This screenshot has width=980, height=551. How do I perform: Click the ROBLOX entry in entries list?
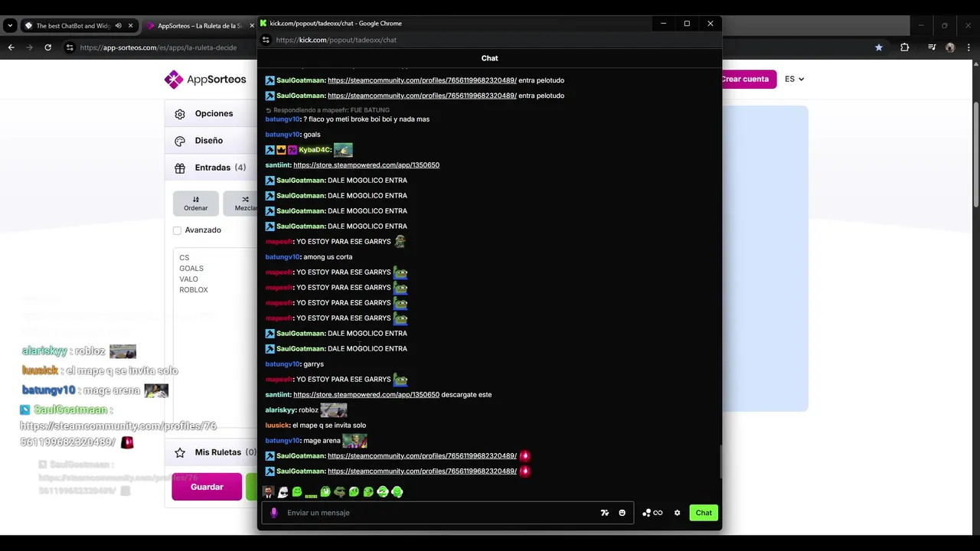pyautogui.click(x=194, y=290)
